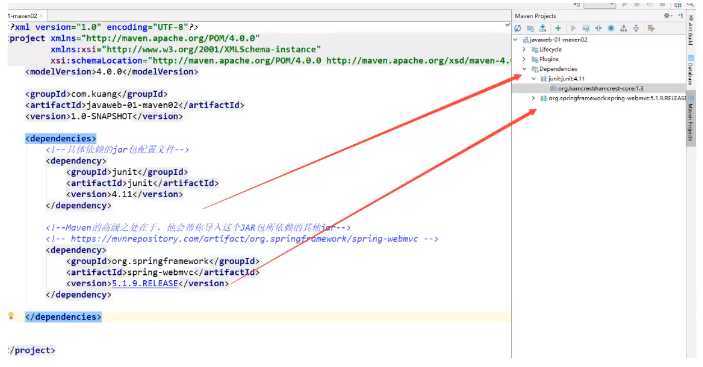This screenshot has height=367, width=703.
Task: Expand org.springframework:spring-webmvc dependency
Action: click(x=533, y=98)
